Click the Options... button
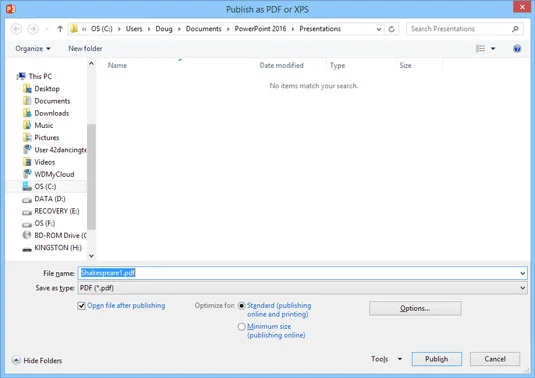This screenshot has width=535, height=378. tap(415, 308)
